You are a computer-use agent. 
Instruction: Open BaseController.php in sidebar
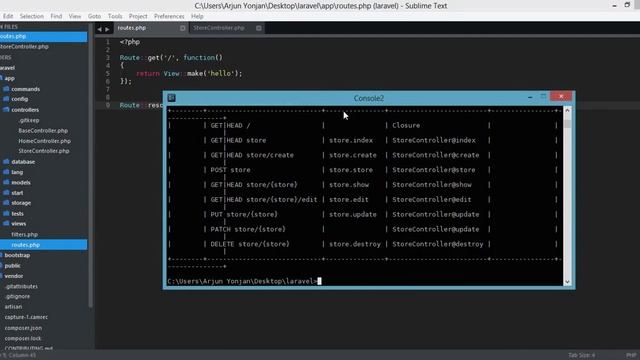coord(43,131)
